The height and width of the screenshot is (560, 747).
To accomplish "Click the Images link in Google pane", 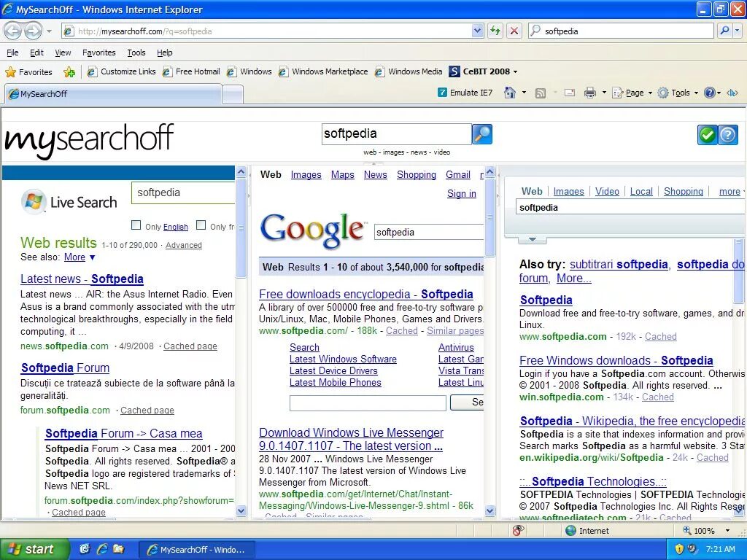I will pos(306,175).
